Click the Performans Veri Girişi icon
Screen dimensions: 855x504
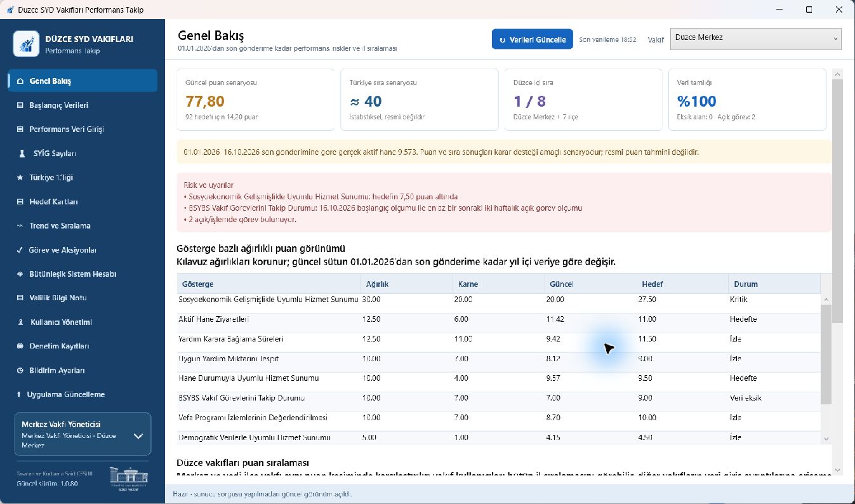(x=20, y=129)
